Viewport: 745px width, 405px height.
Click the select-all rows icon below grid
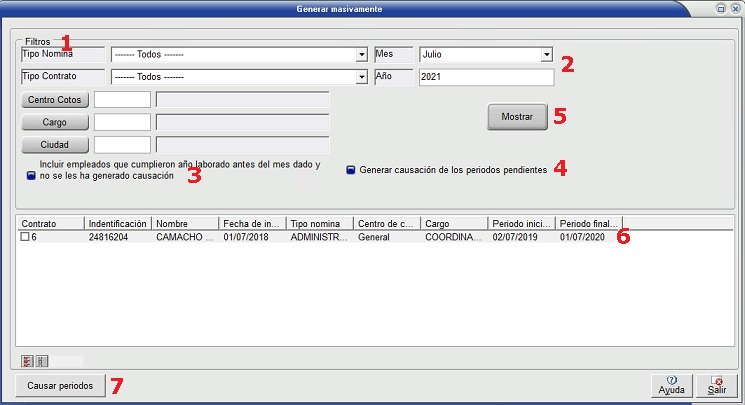click(x=27, y=360)
